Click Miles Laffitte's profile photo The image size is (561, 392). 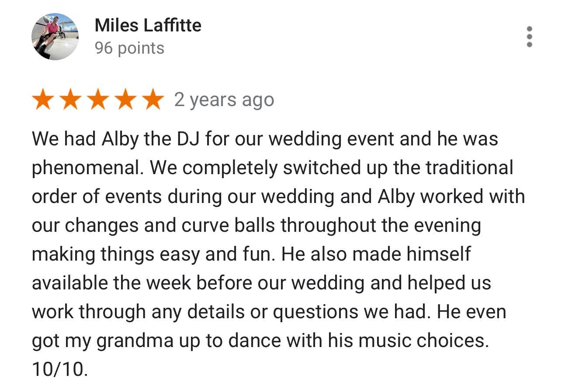(x=55, y=37)
